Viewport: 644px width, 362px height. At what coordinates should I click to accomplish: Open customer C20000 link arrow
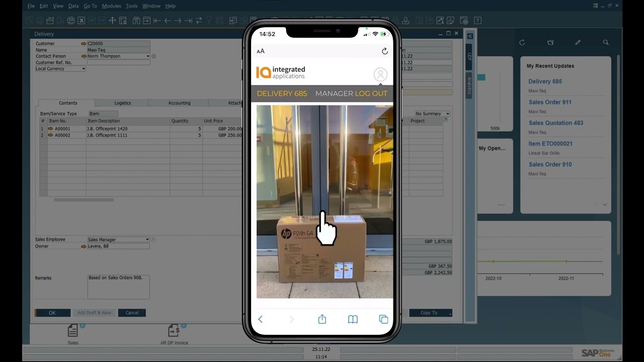coord(84,44)
